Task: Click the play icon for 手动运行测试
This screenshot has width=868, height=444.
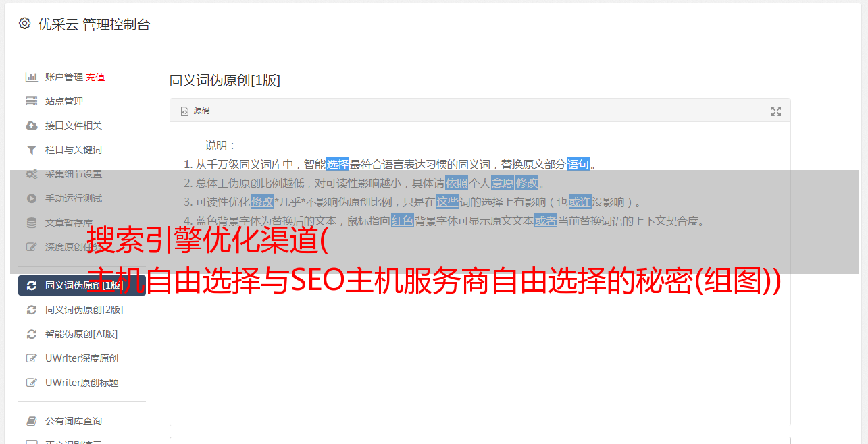Action: pyautogui.click(x=31, y=198)
